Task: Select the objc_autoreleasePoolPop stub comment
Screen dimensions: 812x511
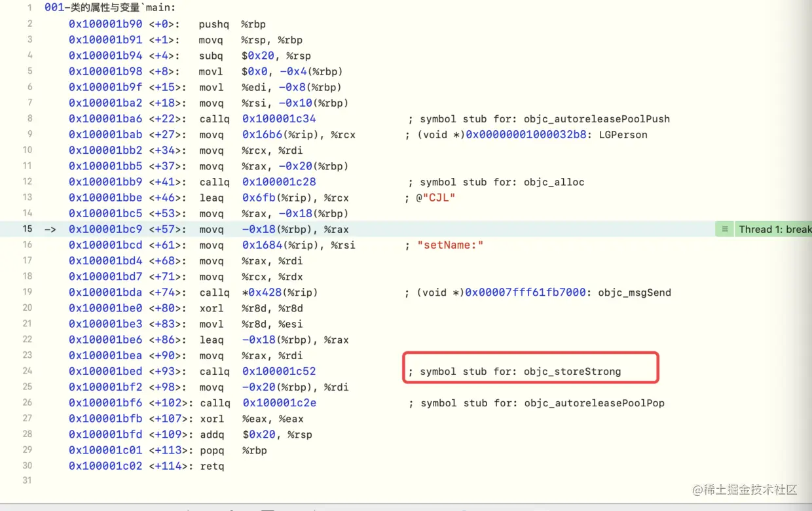Action: click(x=536, y=403)
